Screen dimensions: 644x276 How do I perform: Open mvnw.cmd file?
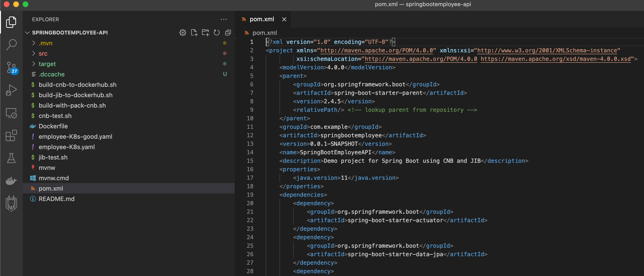pyautogui.click(x=128, y=178)
